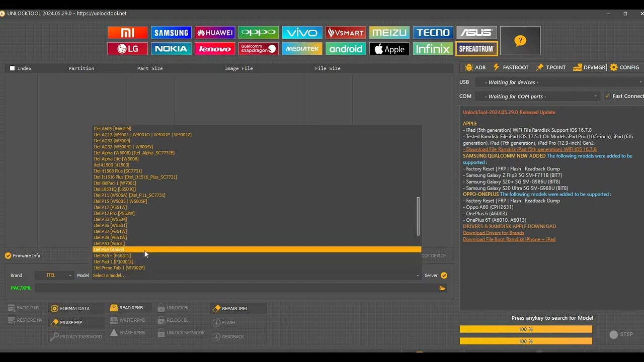Select the Tecno brand logo
Screen dimensions: 644x362
pyautogui.click(x=433, y=33)
